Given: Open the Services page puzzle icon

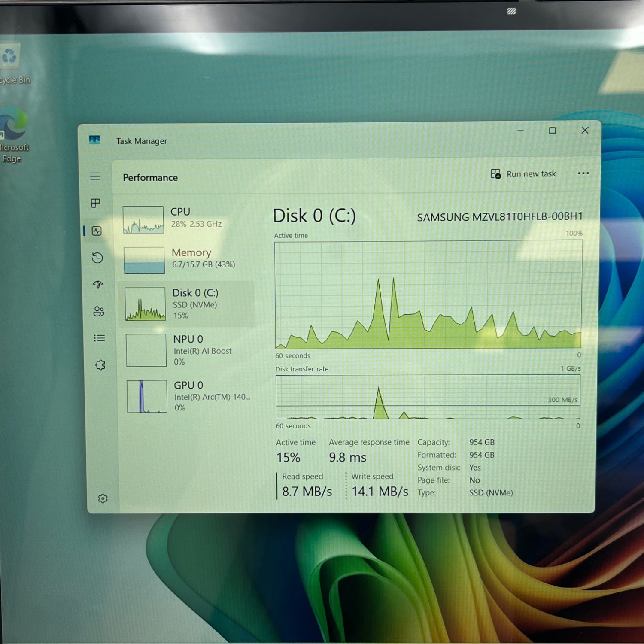Looking at the screenshot, I should click(100, 365).
